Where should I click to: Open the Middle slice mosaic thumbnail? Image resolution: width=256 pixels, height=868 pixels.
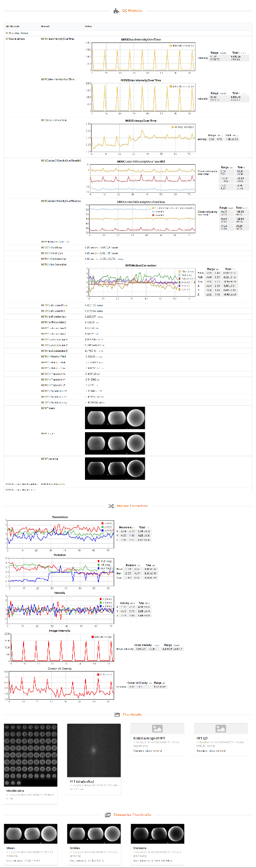31,755
